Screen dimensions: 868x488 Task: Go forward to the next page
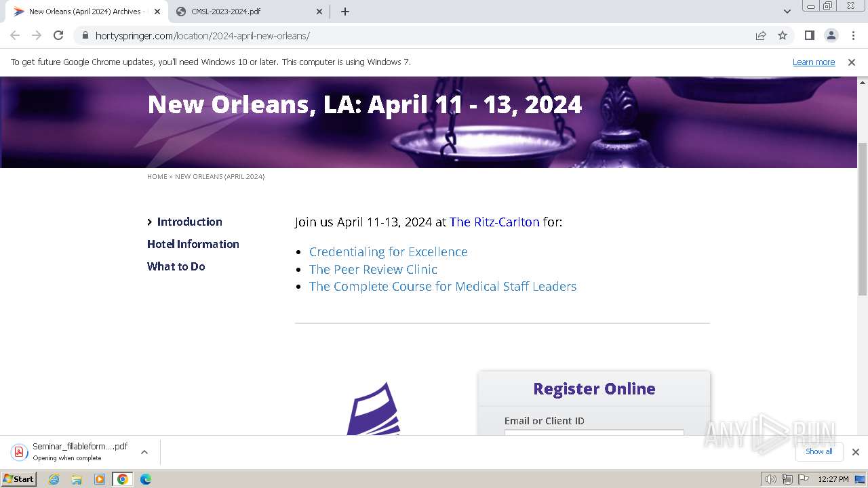[x=37, y=35]
